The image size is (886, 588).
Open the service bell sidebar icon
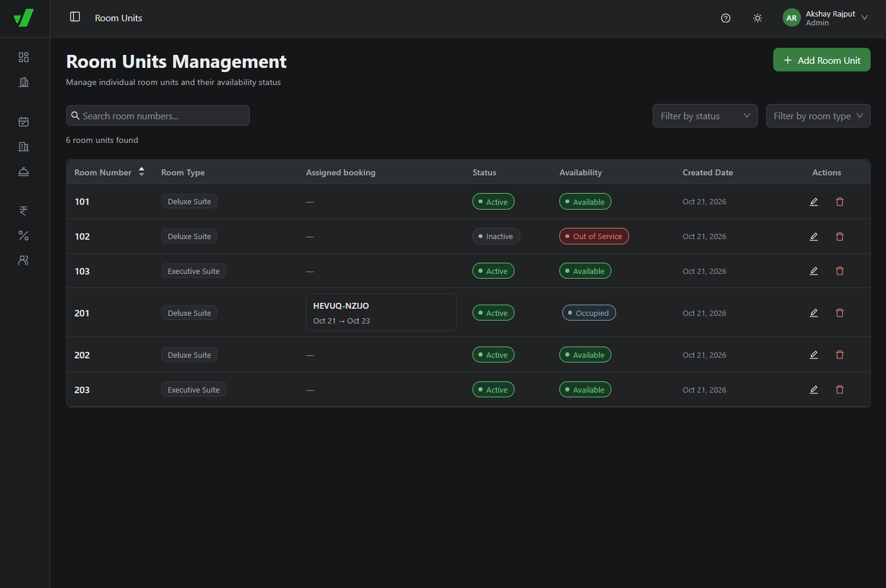(x=24, y=172)
